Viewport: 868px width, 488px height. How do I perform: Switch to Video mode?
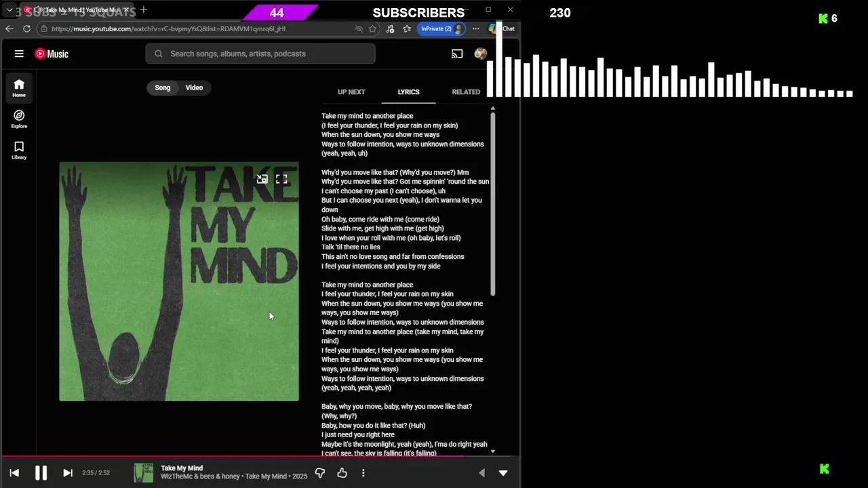(194, 87)
